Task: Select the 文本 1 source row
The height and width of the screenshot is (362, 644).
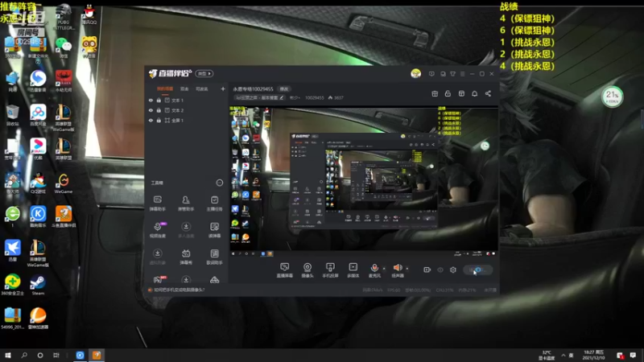Action: pyautogui.click(x=187, y=100)
